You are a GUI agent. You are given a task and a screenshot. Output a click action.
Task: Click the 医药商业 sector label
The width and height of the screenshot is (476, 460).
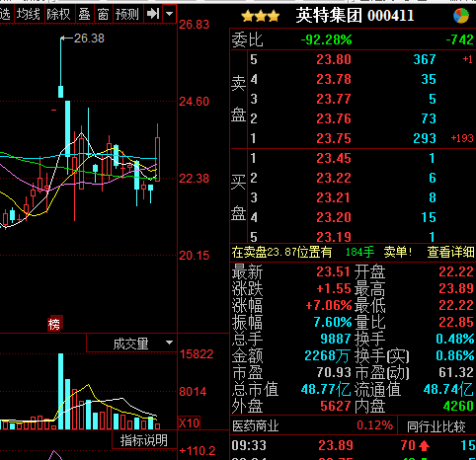click(256, 425)
